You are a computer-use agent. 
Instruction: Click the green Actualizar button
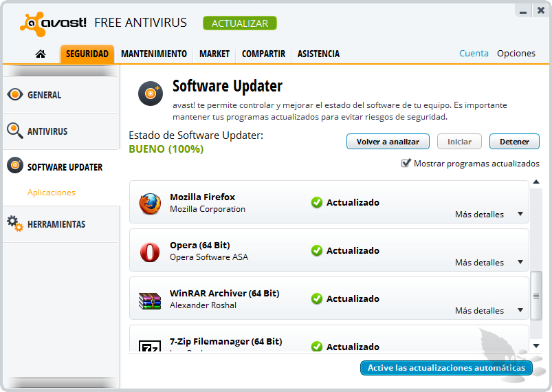pos(240,23)
